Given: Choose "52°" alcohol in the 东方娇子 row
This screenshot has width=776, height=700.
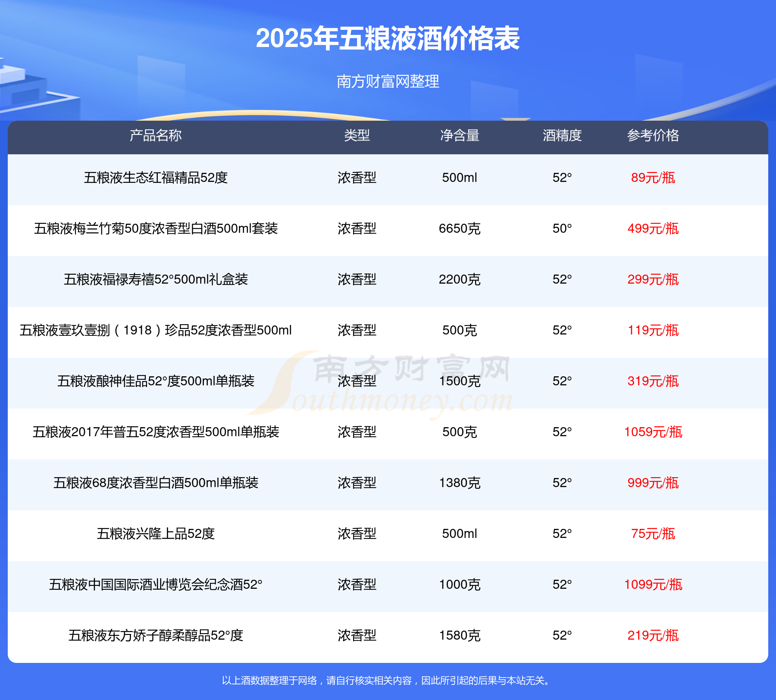Looking at the screenshot, I should (562, 635).
